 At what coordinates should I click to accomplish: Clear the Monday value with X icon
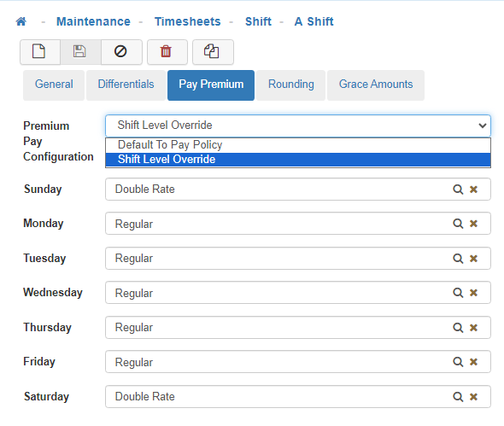(473, 224)
